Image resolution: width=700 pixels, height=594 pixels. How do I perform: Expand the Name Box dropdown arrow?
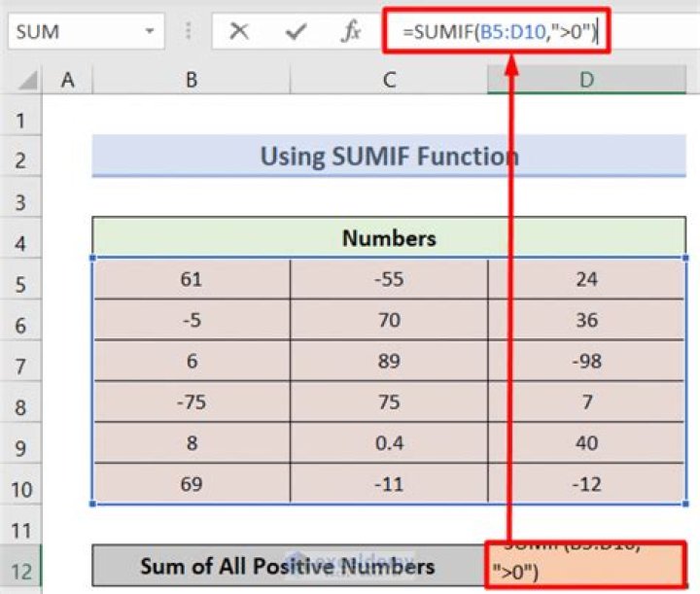point(149,32)
